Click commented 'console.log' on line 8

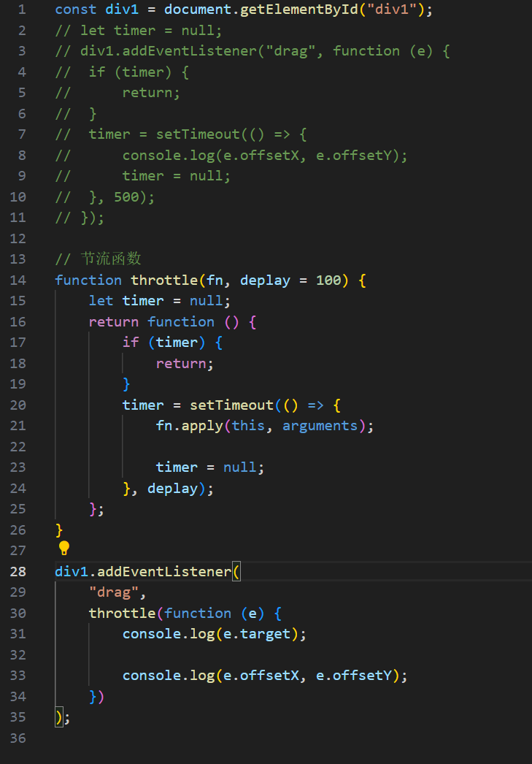pos(169,156)
